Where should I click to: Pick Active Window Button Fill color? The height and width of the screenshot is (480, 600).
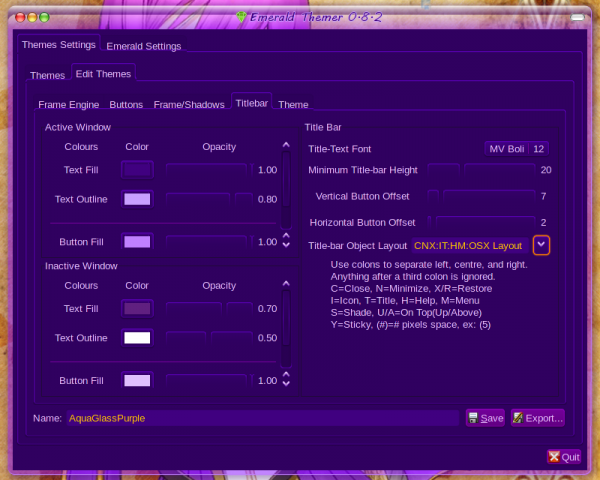tap(137, 242)
